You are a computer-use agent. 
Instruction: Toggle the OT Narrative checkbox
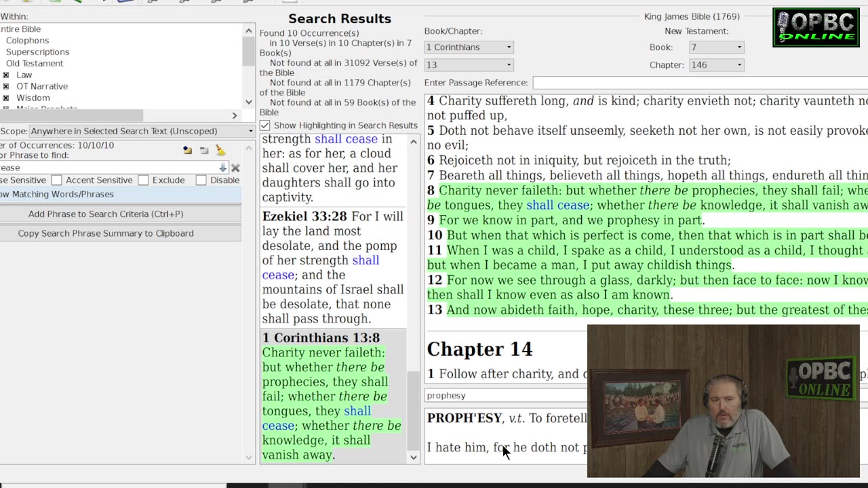click(6, 87)
